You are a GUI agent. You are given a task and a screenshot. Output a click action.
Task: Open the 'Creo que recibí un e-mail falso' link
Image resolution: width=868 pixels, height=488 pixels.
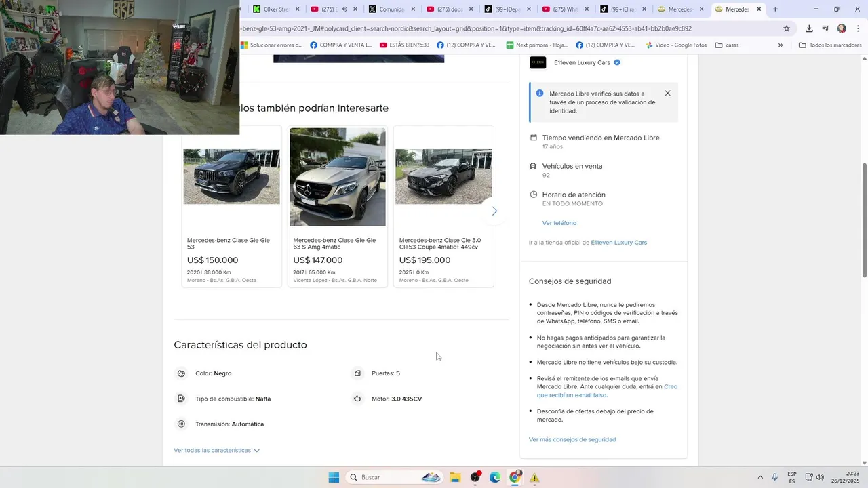point(607,391)
